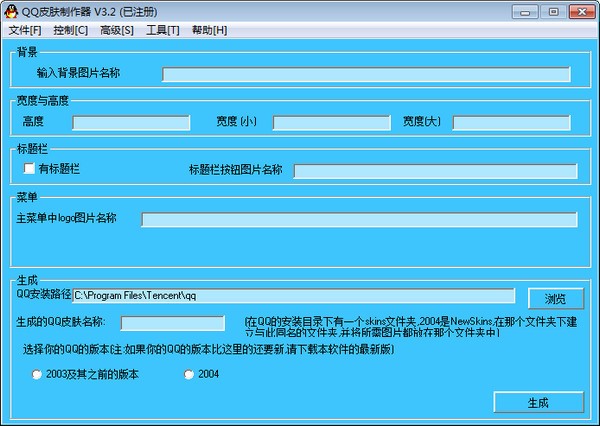600x426 pixels.
Task: Focus the 主菜单中logo图片名称 field
Action: coord(359,220)
